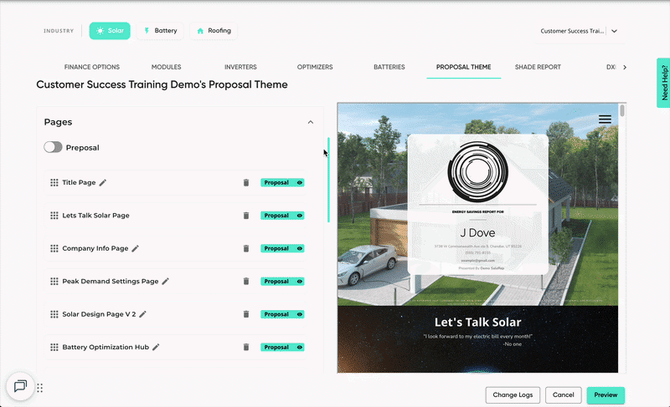The height and width of the screenshot is (407, 670).
Task: Switch to the Modules tab
Action: coord(166,67)
